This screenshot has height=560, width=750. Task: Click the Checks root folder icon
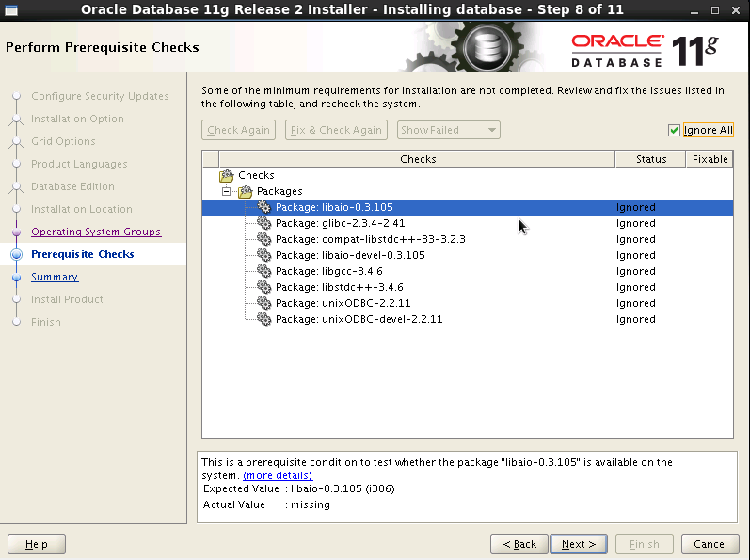point(227,175)
